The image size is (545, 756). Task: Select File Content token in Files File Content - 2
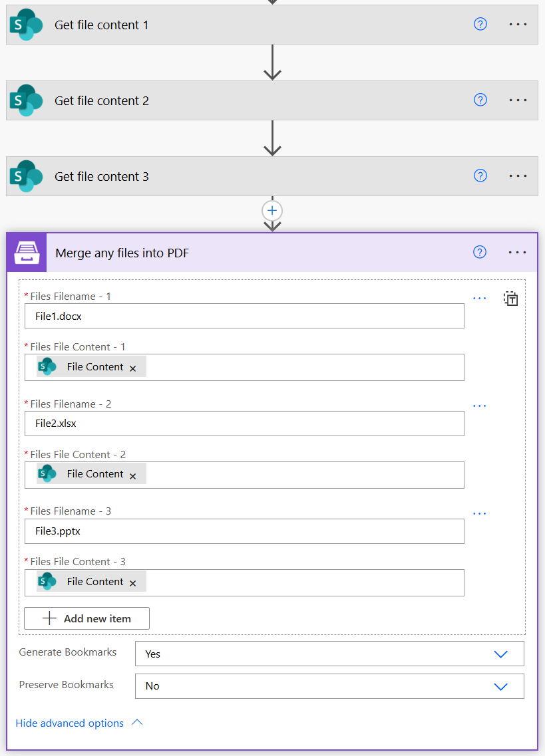[91, 474]
